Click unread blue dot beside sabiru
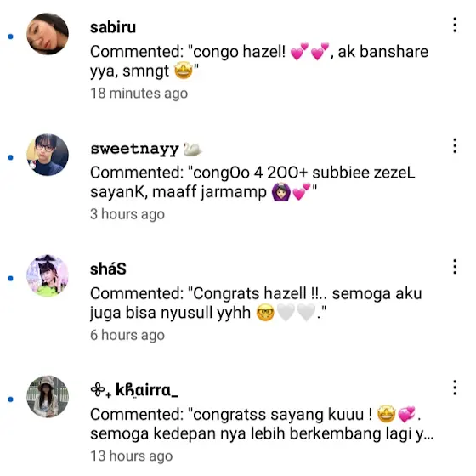 10,37
